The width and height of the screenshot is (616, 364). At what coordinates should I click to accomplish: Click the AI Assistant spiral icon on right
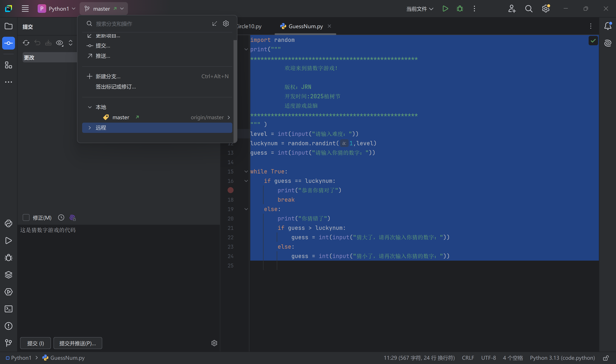[x=608, y=43]
